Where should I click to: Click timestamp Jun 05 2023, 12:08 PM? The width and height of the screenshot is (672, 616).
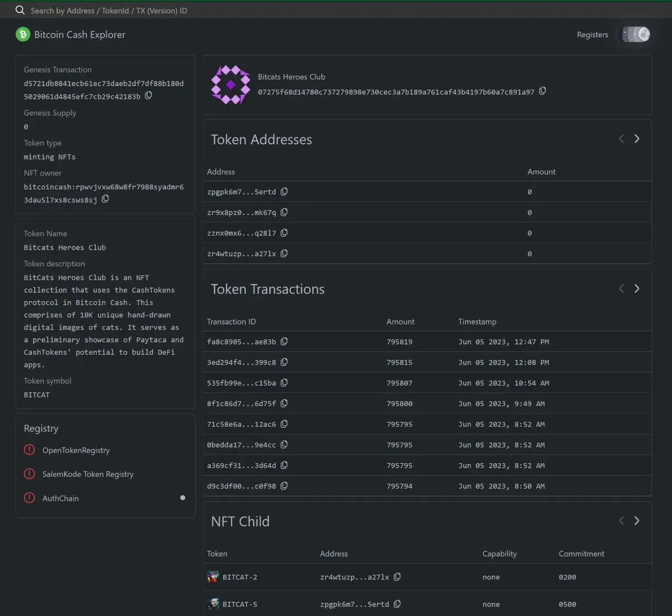tap(503, 362)
